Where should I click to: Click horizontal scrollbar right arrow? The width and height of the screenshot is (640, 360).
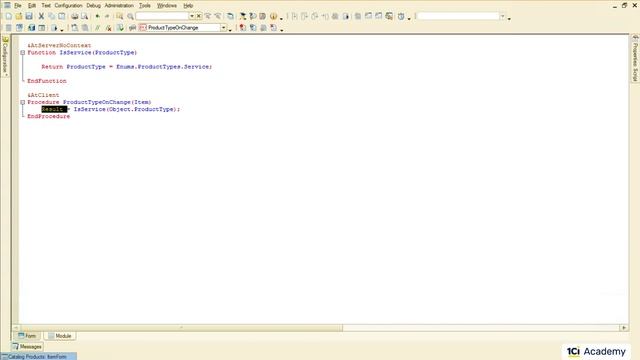624,328
